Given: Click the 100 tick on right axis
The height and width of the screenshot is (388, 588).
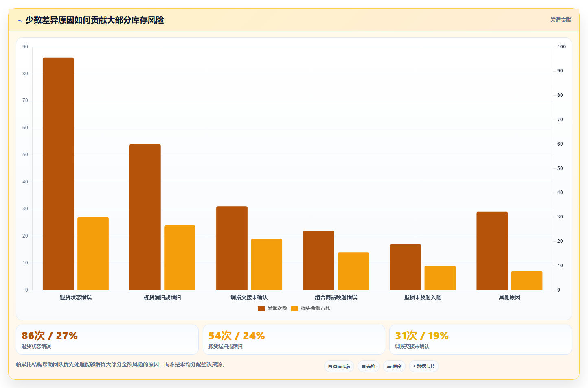Looking at the screenshot, I should click(562, 47).
